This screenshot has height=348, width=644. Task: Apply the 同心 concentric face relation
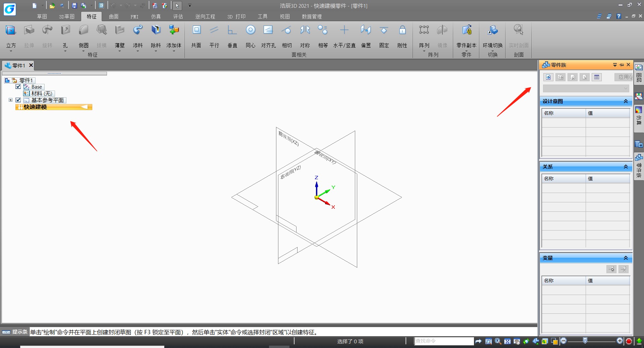coord(251,37)
